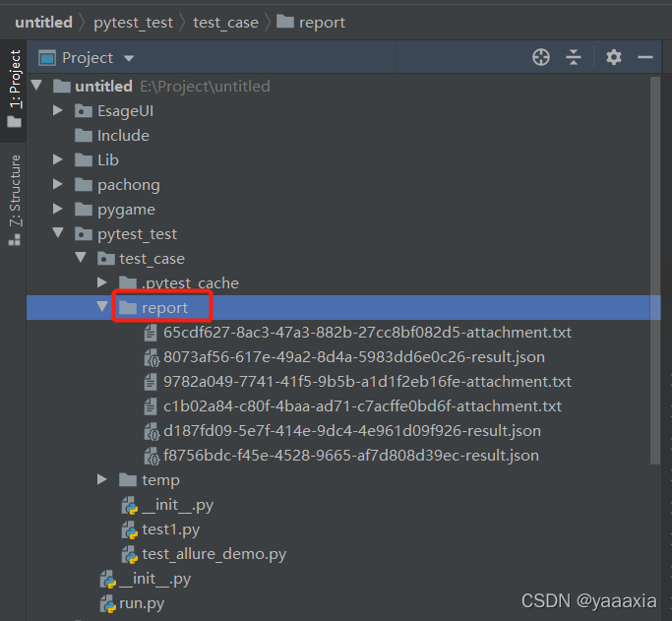Select the EsageUI package folder icon
This screenshot has width=672, height=621.
(84, 111)
